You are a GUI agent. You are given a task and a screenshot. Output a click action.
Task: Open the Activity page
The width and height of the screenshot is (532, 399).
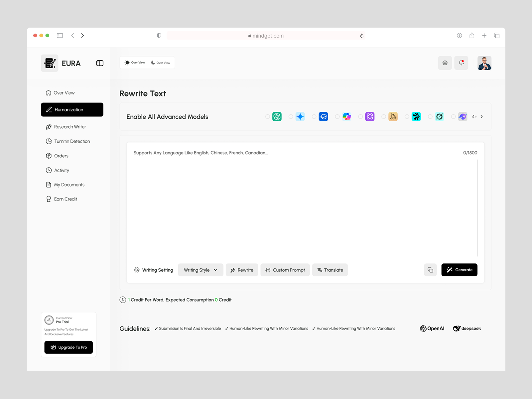click(61, 170)
